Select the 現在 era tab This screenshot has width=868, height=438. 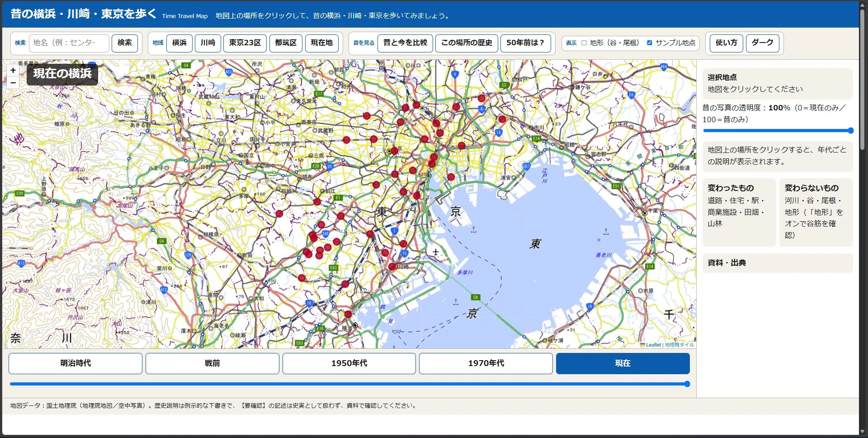point(623,363)
